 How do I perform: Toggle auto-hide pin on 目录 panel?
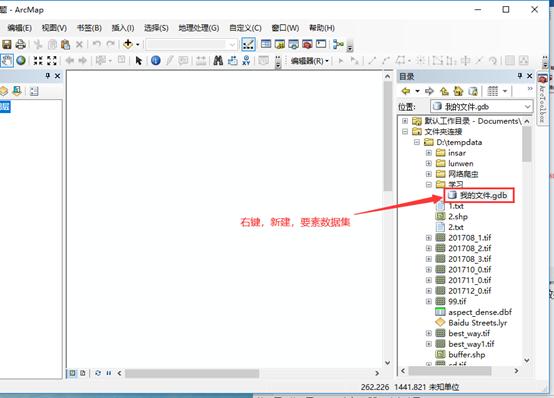click(x=519, y=76)
